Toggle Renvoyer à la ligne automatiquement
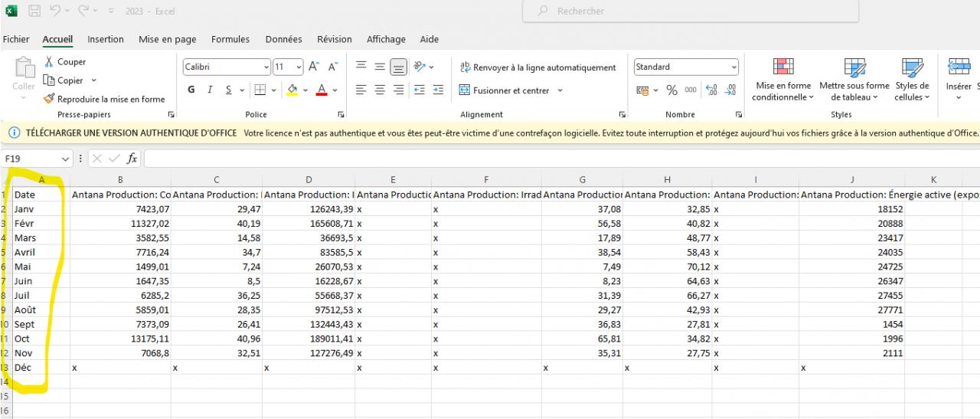Image resolution: width=980 pixels, height=419 pixels. pyautogui.click(x=537, y=67)
